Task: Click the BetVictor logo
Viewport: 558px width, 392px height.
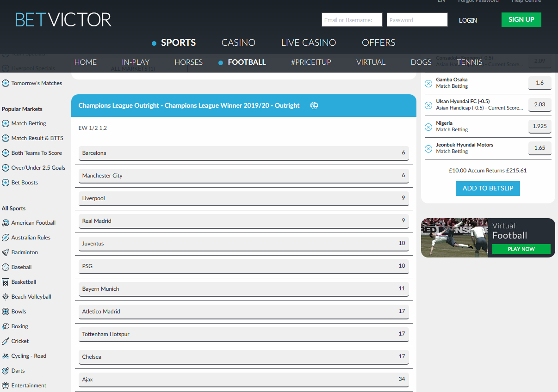Action: [63, 20]
